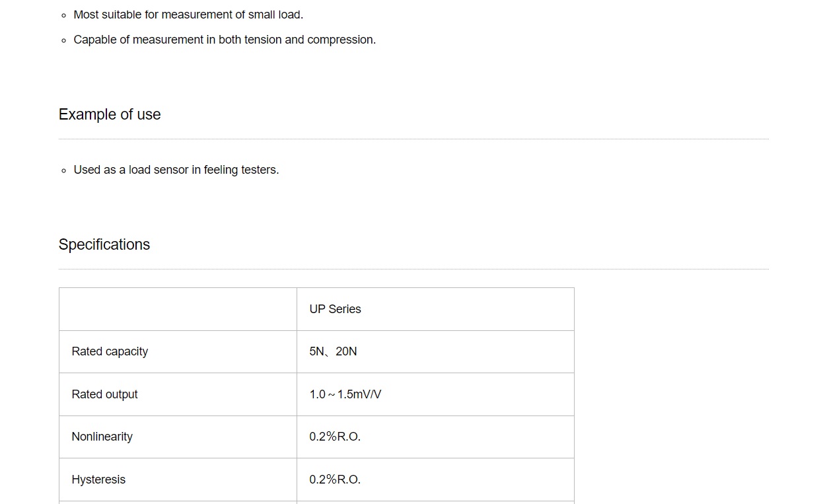Click the 'UP Series' table header cell

(x=435, y=309)
